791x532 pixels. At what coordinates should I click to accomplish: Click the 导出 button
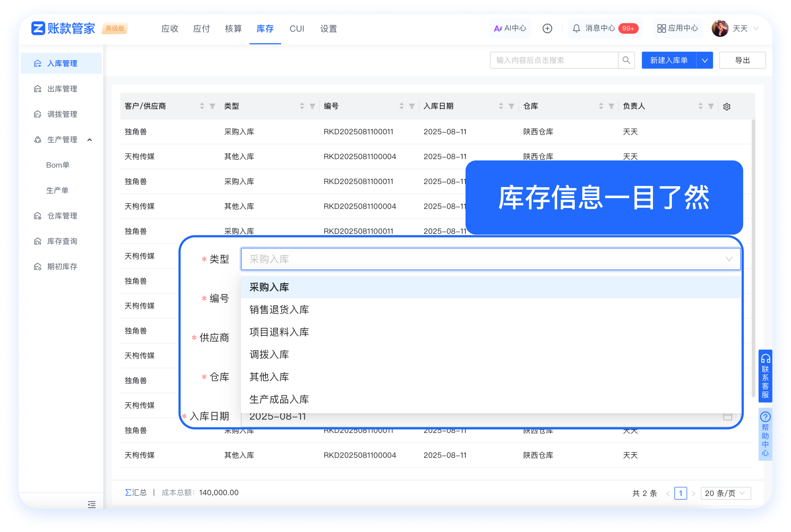742,60
